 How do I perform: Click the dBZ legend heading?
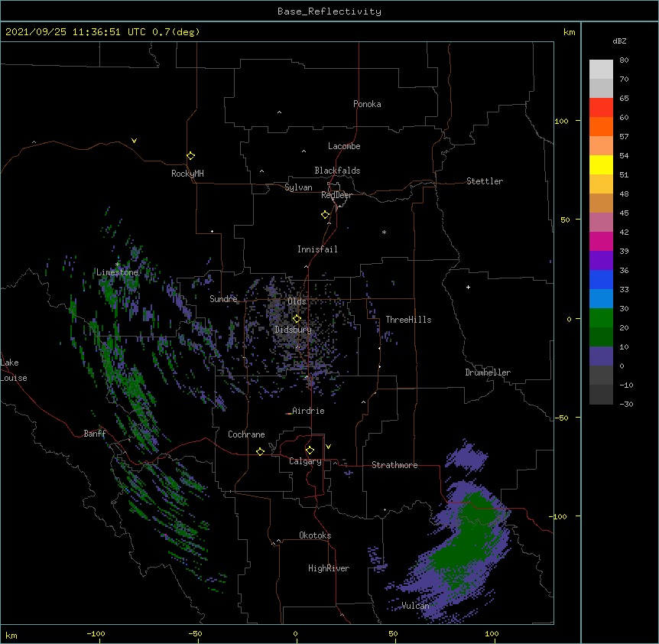point(619,41)
